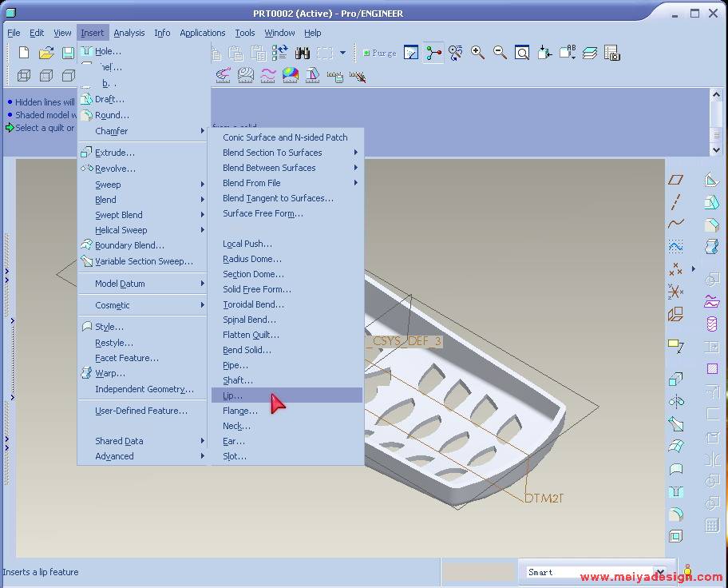Select the Style... menu entry
This screenshot has width=728, height=588.
(x=143, y=327)
